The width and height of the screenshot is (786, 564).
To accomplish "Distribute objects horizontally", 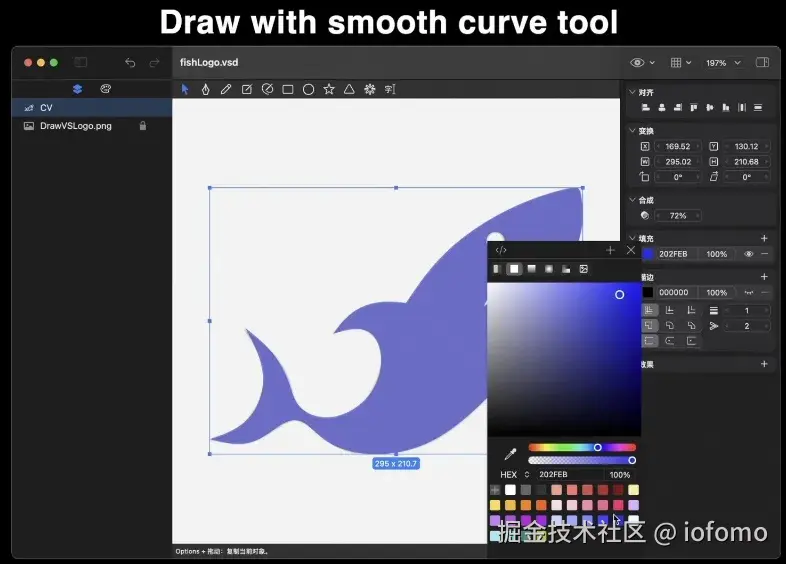I will (x=742, y=107).
